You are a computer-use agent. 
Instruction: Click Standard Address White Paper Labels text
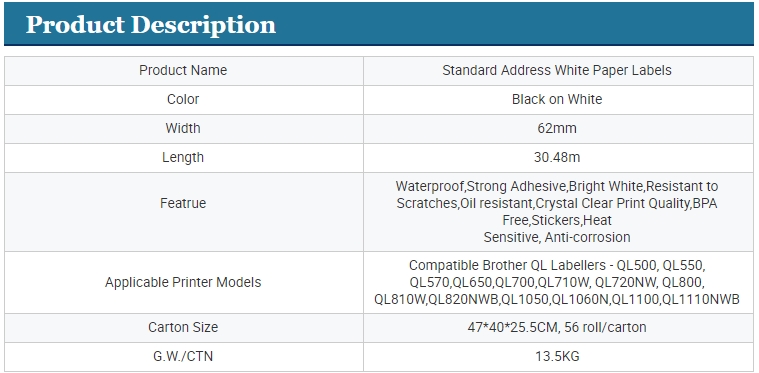[x=557, y=71]
